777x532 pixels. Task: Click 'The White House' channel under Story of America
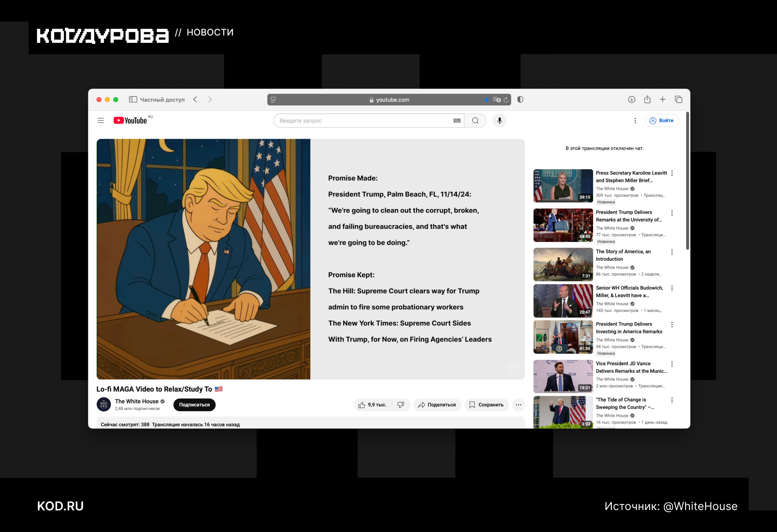[x=612, y=268]
